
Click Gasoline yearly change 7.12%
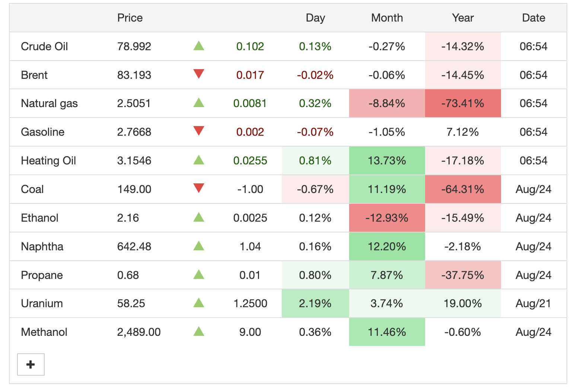point(463,132)
